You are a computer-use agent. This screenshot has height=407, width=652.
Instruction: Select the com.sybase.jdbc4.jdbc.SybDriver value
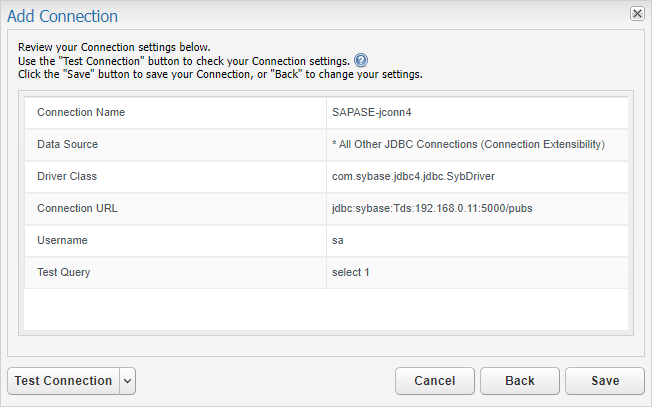(413, 176)
